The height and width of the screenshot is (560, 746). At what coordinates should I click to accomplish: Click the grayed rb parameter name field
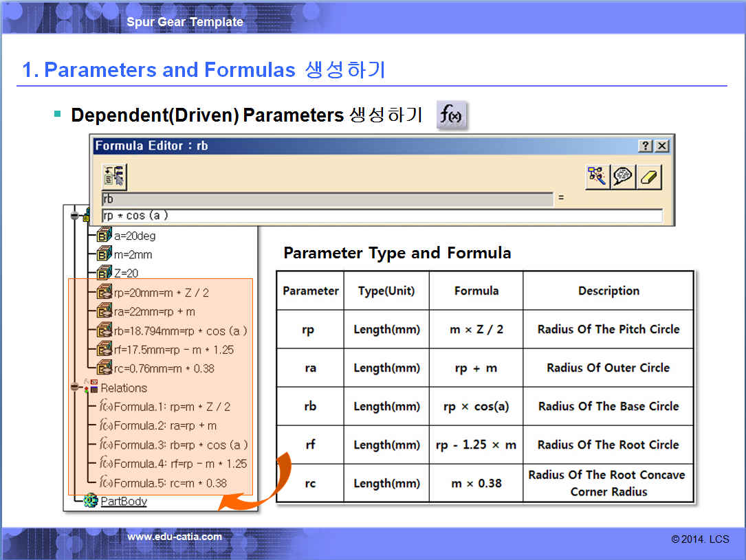point(327,199)
